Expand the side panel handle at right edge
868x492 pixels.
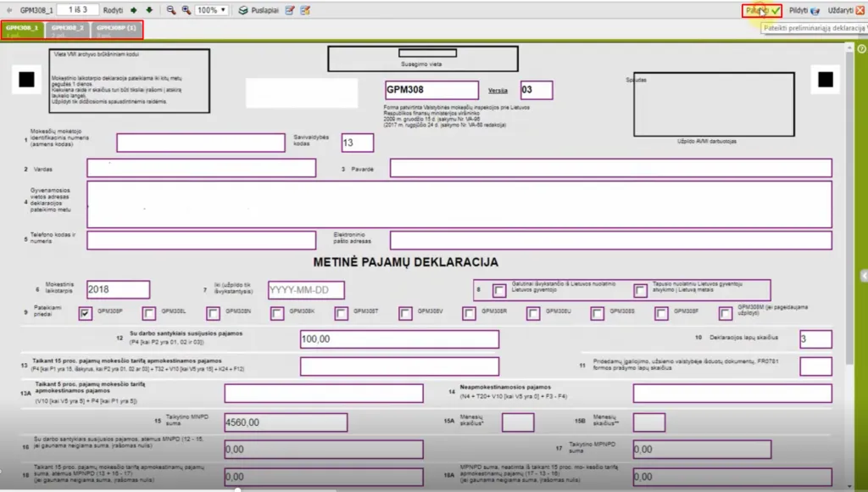point(864,276)
